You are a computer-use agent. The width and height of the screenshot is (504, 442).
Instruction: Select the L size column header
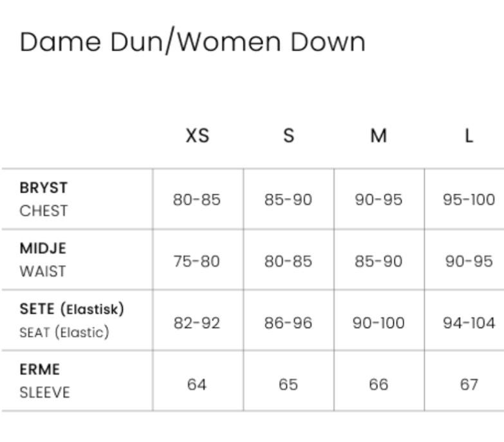click(x=469, y=136)
